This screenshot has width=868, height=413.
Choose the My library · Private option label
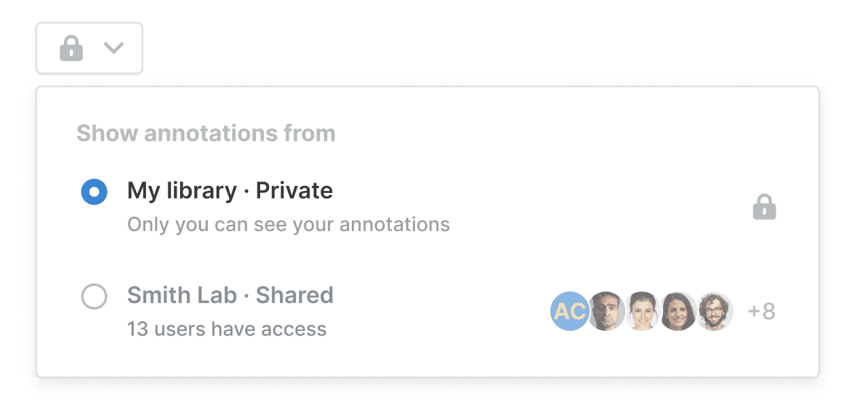pos(230,191)
